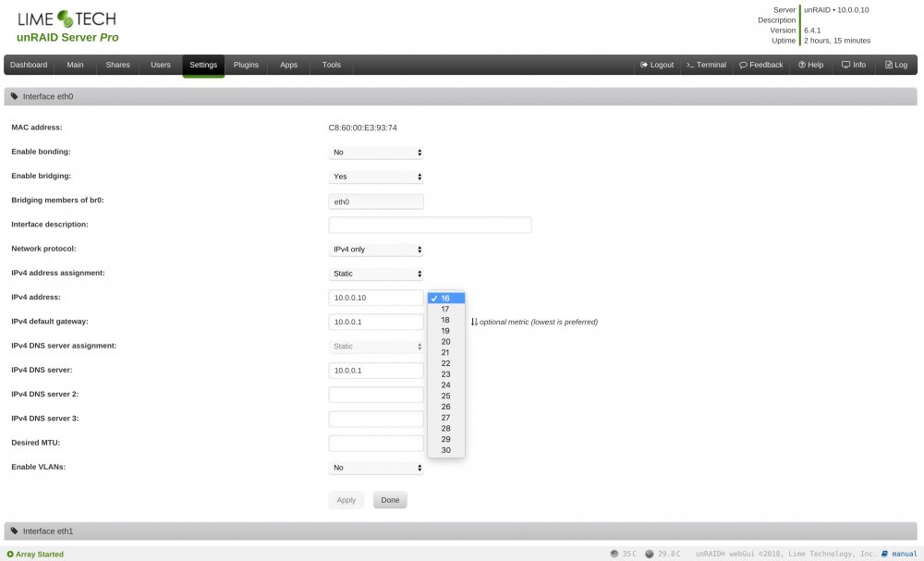
Task: Open the manual book icon link
Action: click(x=884, y=554)
